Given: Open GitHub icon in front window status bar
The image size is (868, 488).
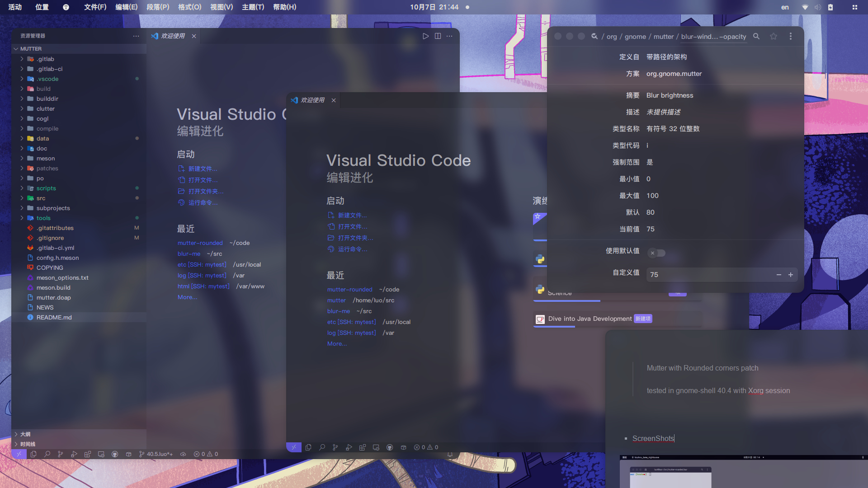Looking at the screenshot, I should coord(390,447).
